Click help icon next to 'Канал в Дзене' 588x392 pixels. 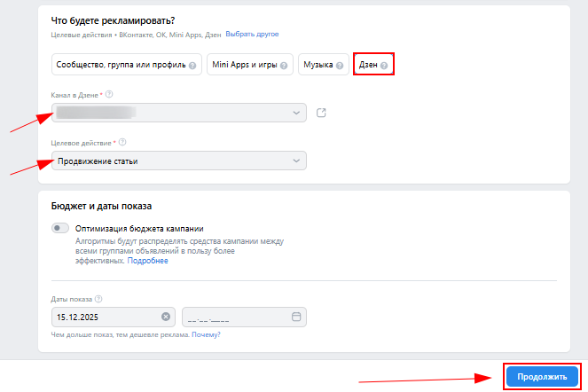point(109,94)
